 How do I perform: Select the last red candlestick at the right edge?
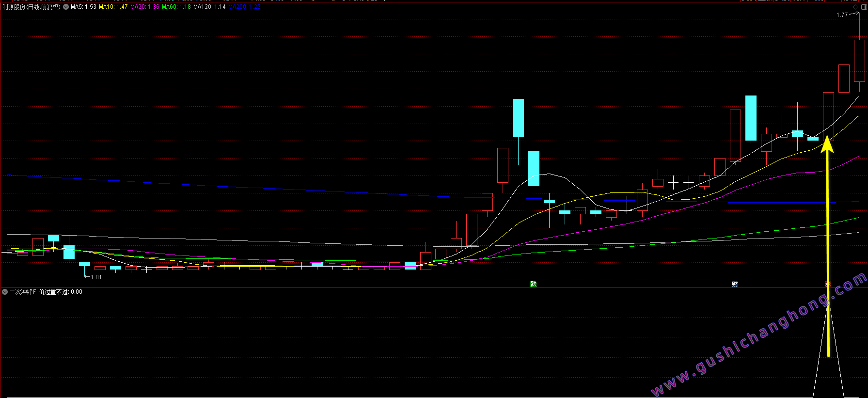coord(859,61)
